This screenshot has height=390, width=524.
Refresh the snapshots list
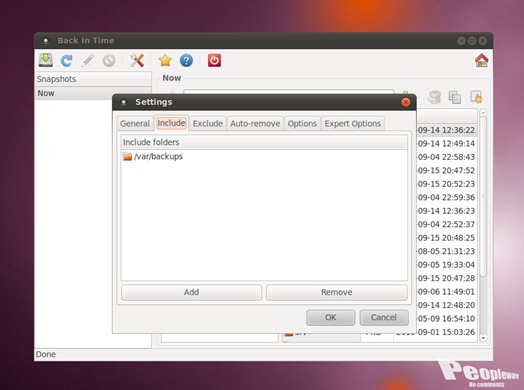point(67,60)
